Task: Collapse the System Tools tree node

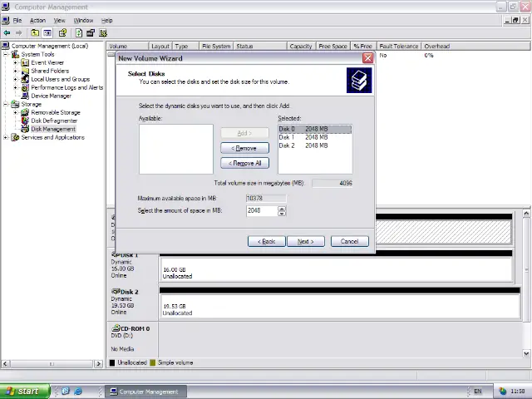Action: [x=6, y=54]
